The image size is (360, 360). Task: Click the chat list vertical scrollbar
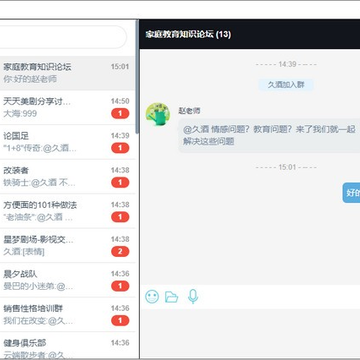pos(137,77)
